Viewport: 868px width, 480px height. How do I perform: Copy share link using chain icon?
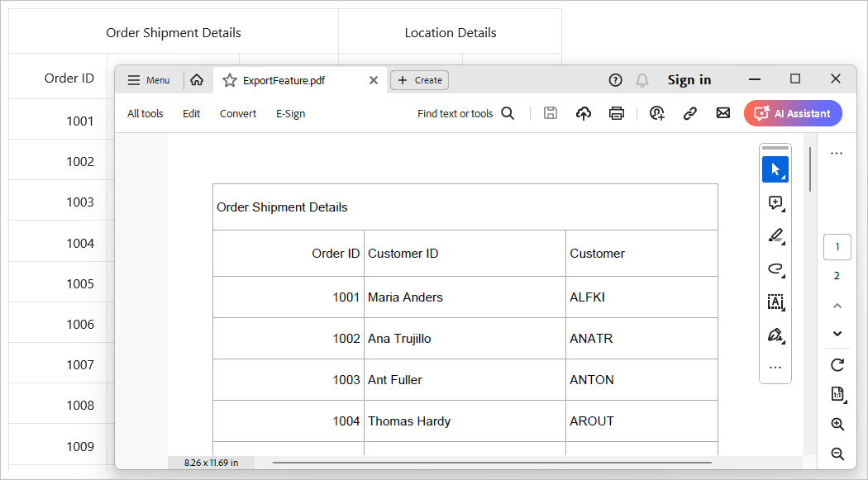point(690,114)
